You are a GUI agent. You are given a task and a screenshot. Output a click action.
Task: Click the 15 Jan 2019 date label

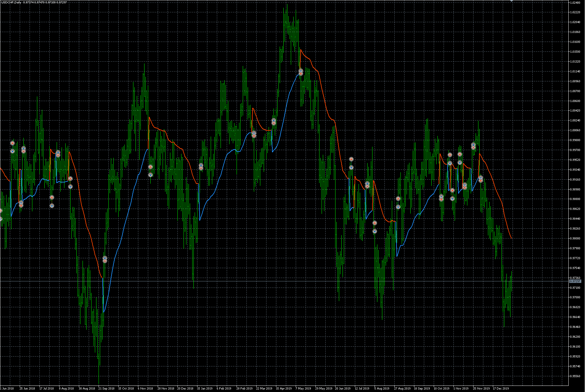[205, 389]
